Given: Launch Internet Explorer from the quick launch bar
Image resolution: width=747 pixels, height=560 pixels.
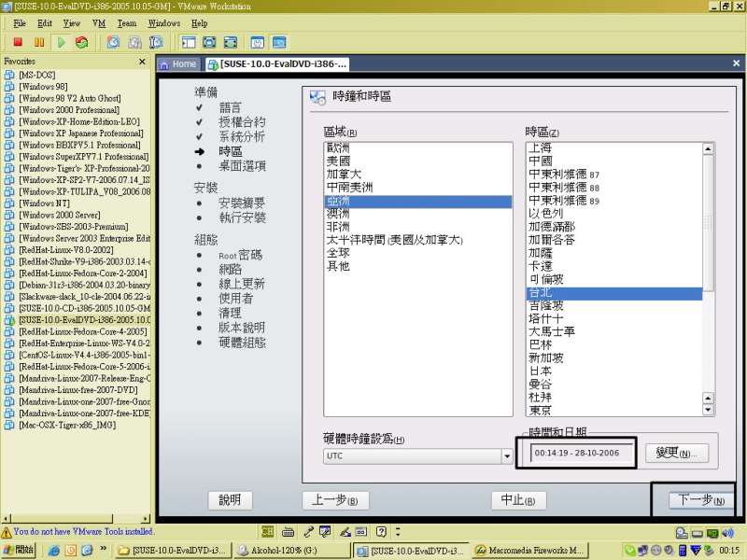Looking at the screenshot, I should tap(54, 551).
